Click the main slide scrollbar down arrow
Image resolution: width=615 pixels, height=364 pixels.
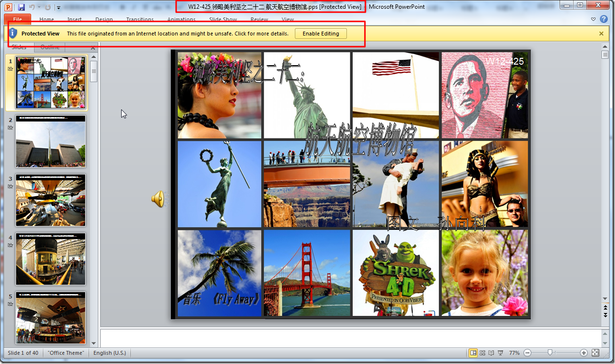(605, 298)
